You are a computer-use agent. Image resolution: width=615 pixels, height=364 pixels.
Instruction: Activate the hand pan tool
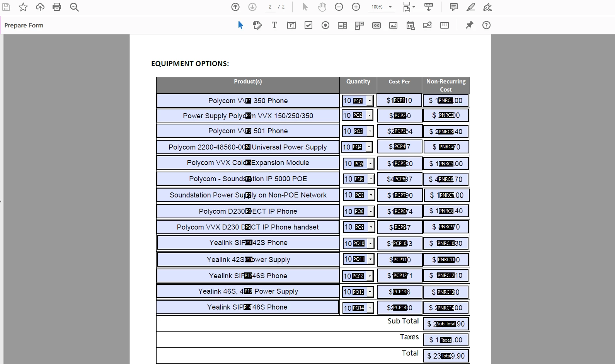[322, 7]
